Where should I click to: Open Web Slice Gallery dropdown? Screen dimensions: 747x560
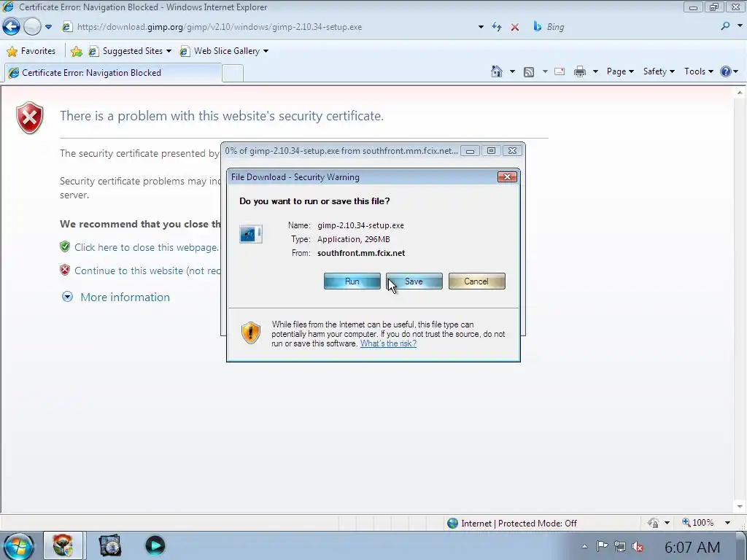point(224,51)
